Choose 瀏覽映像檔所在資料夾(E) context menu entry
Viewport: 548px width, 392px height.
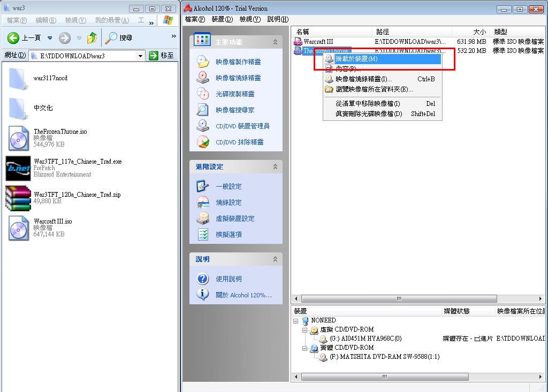tap(382, 89)
